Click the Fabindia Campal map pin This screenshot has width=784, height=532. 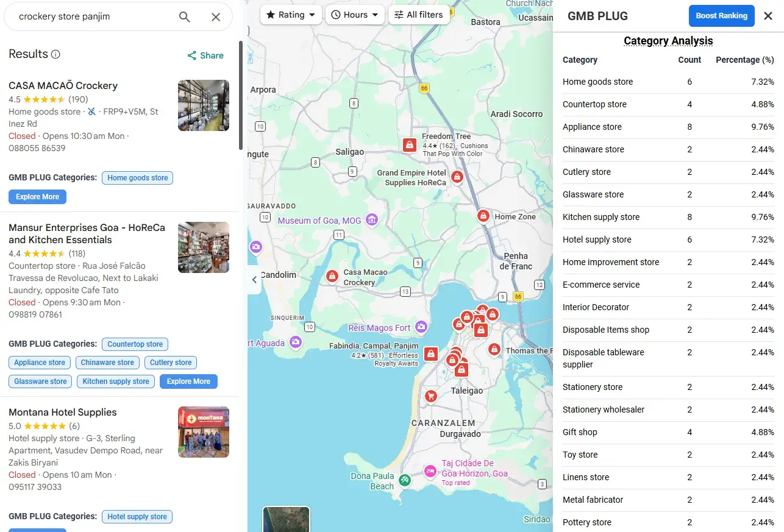click(x=431, y=354)
